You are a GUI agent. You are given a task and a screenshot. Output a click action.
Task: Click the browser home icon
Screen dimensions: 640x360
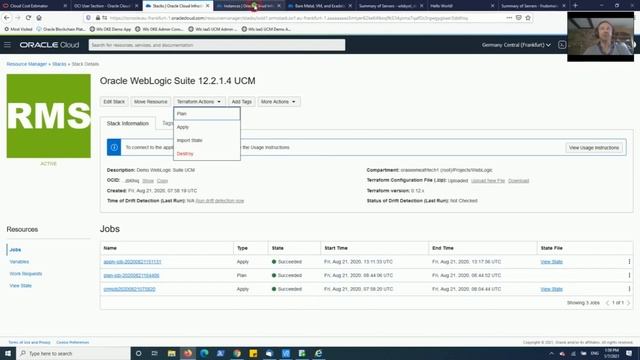click(39, 18)
